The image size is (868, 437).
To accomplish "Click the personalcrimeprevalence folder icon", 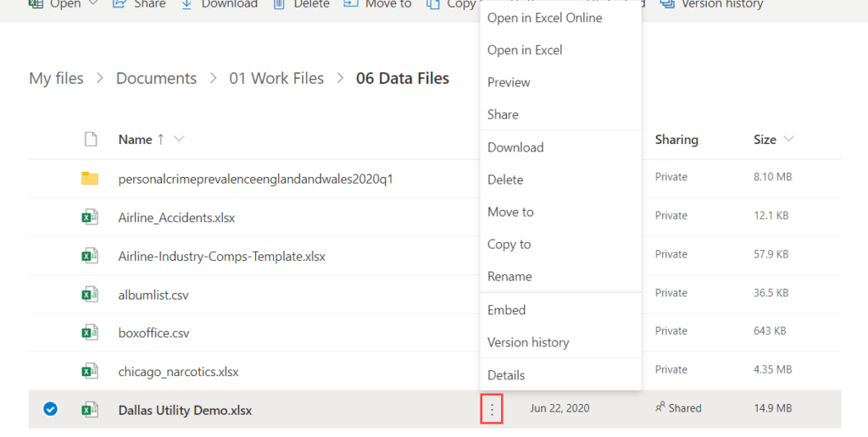I will 90,178.
